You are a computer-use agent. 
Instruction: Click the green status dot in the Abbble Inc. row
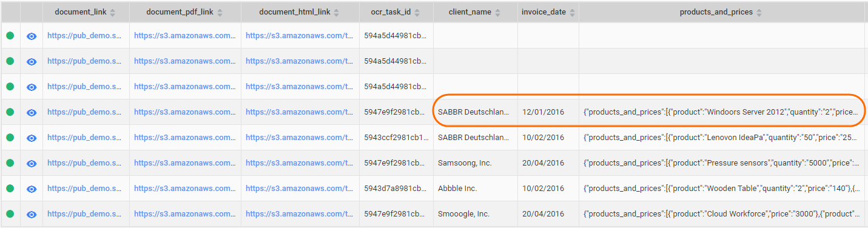click(x=10, y=189)
